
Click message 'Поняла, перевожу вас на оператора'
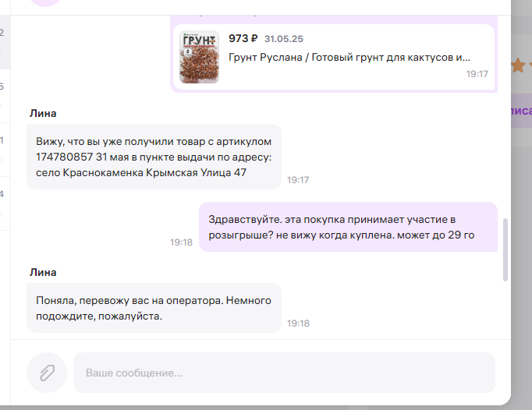[x=154, y=308]
